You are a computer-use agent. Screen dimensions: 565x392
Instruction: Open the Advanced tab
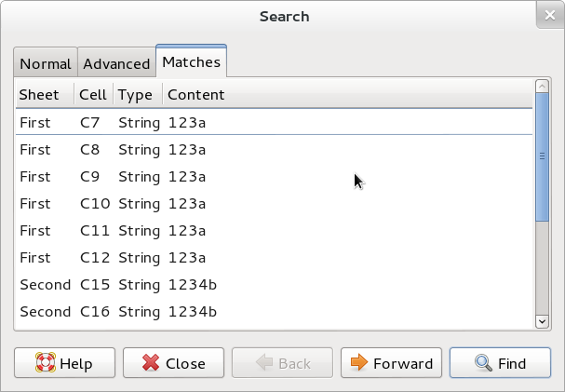[116, 62]
